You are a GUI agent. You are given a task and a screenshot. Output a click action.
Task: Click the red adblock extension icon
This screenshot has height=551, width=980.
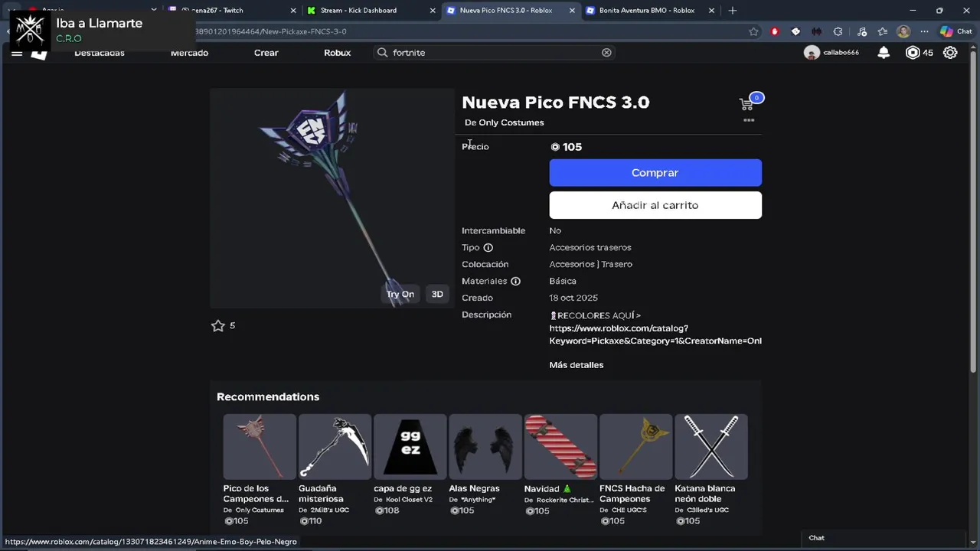775,31
